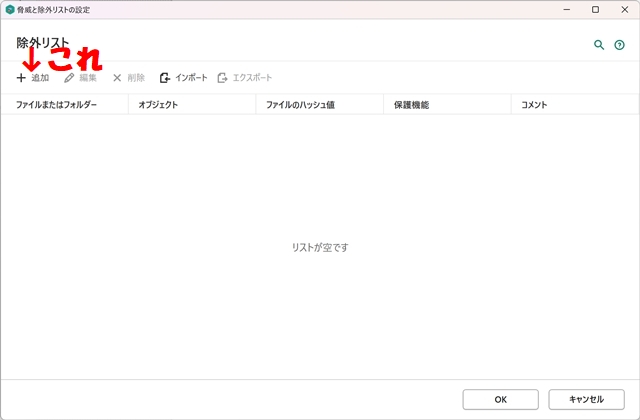The height and width of the screenshot is (420, 640).
Task: Click the 追加 (Add) plus icon
Action: pos(21,77)
